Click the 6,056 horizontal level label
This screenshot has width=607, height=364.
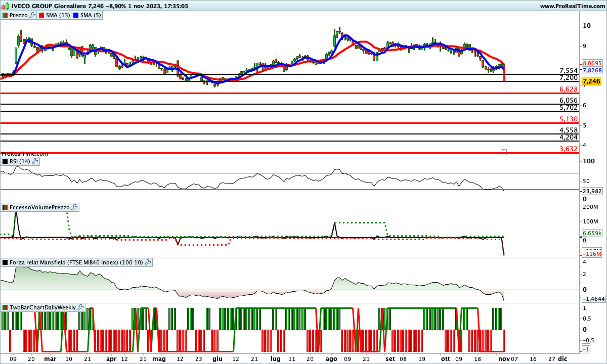pos(569,100)
